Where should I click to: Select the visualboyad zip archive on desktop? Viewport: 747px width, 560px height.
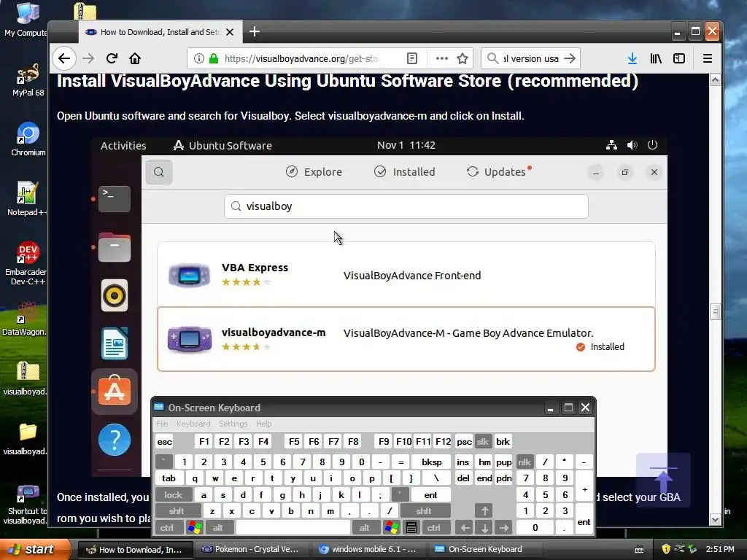[x=26, y=378]
